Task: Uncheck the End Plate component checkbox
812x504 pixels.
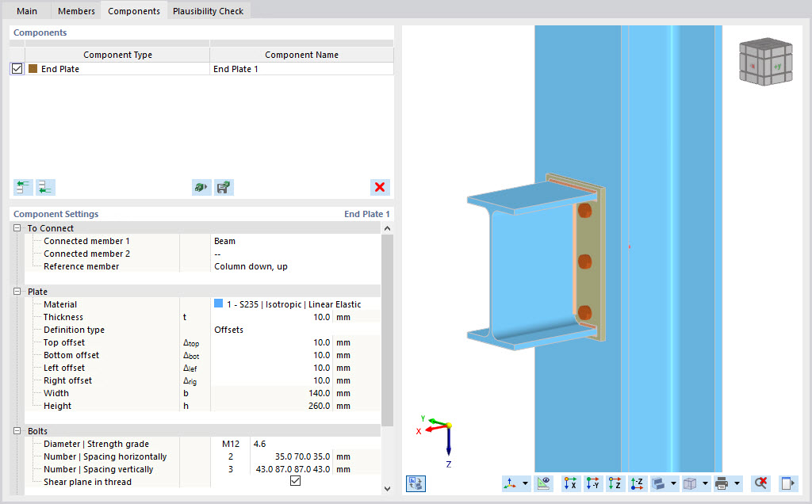Action: click(x=17, y=69)
